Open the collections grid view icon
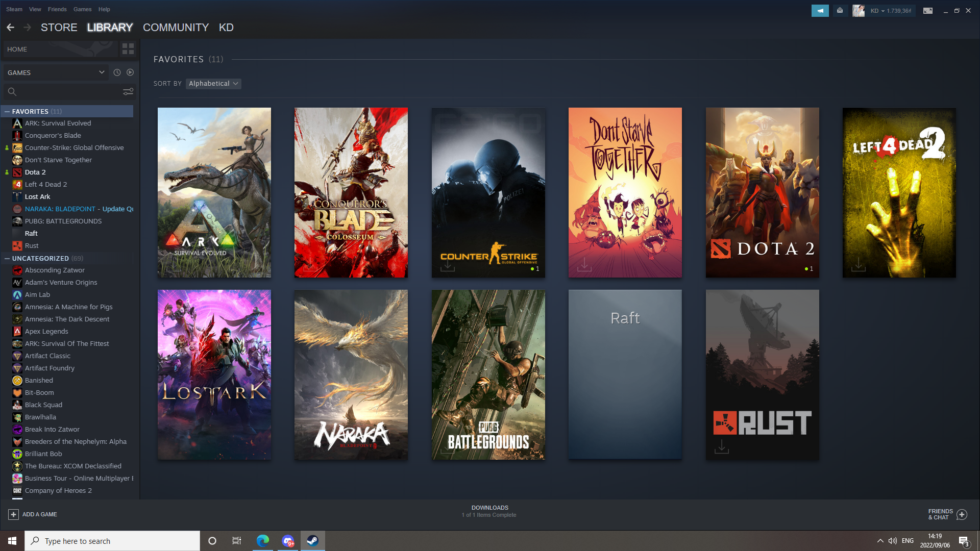 [128, 49]
